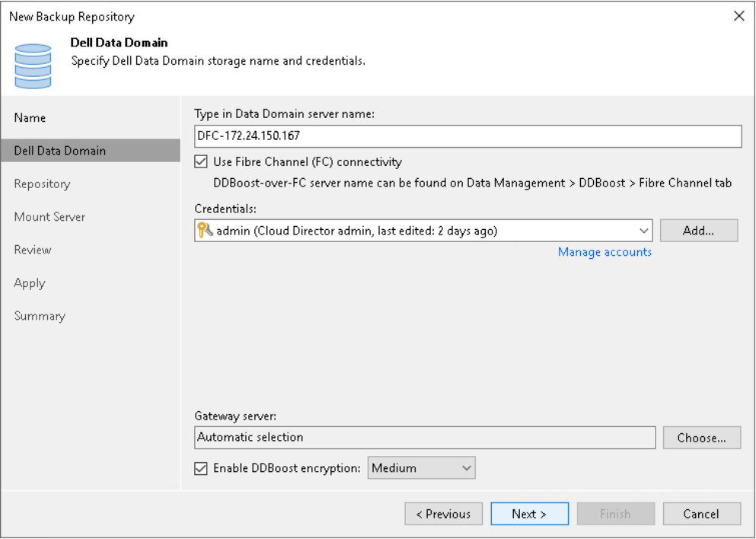Go back with the < Previous button
Screen dimensions: 756x539
[x=443, y=514]
